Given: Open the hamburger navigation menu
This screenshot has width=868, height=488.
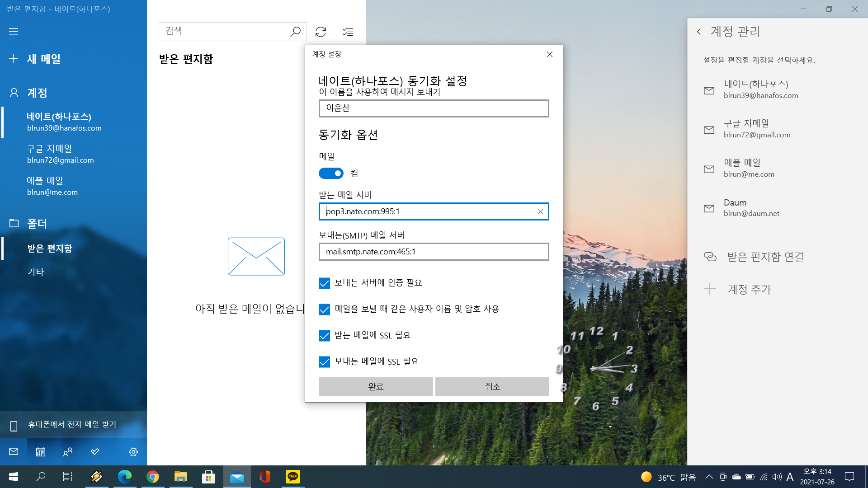Looking at the screenshot, I should click(14, 31).
